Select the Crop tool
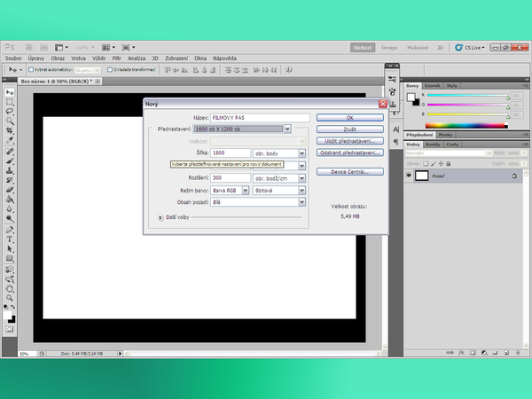 click(10, 131)
